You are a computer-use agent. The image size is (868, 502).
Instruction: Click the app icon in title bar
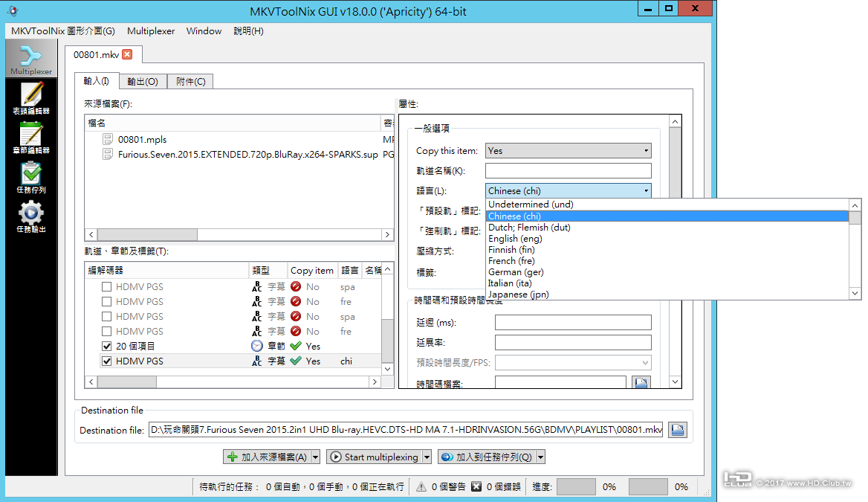click(x=13, y=10)
